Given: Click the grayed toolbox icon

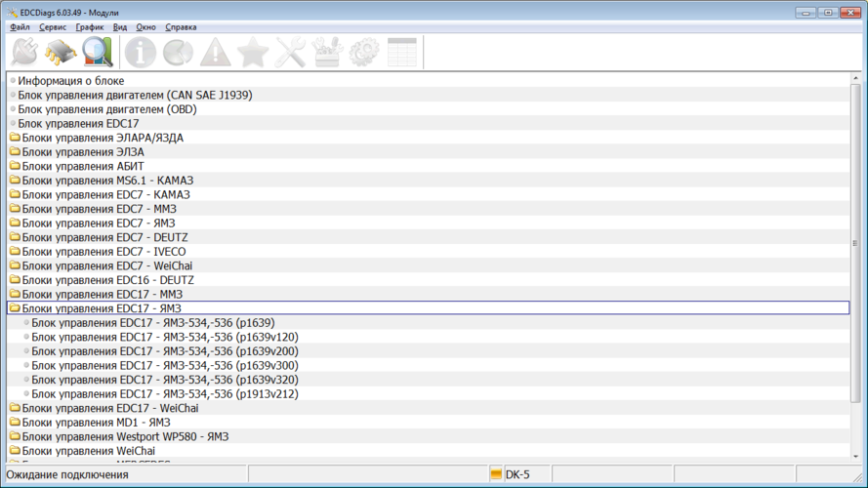Looking at the screenshot, I should point(327,53).
